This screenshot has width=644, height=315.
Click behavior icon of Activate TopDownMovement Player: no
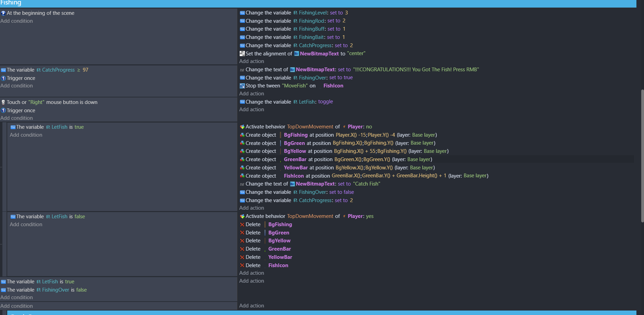click(242, 127)
